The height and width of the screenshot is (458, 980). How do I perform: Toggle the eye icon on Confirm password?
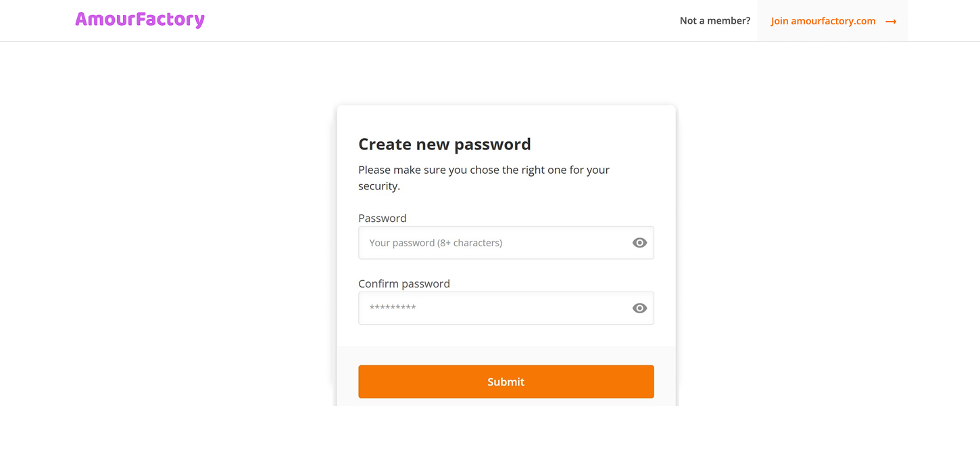[639, 308]
